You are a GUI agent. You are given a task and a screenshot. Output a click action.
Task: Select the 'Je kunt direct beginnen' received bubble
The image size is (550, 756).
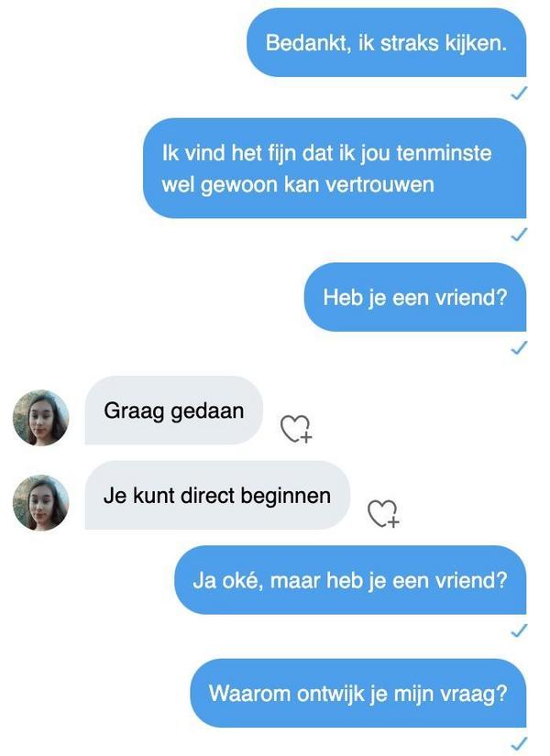(x=217, y=495)
